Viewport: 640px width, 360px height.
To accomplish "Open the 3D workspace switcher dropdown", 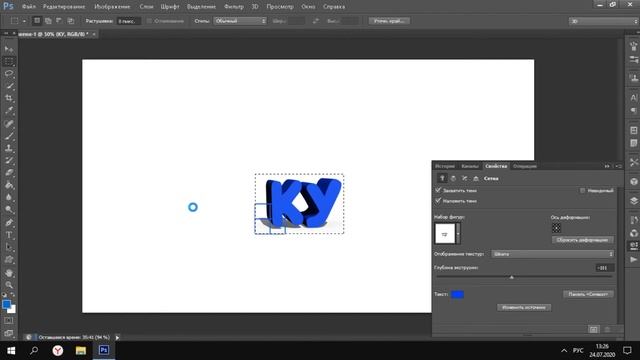I will (x=603, y=21).
